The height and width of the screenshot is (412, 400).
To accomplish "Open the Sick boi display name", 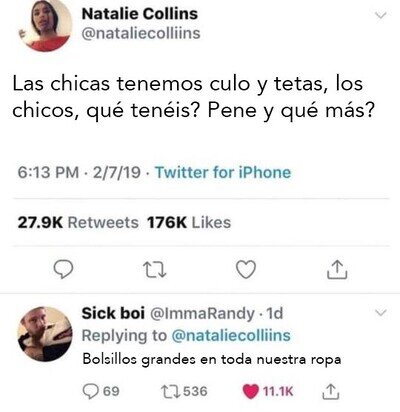I will [x=113, y=313].
